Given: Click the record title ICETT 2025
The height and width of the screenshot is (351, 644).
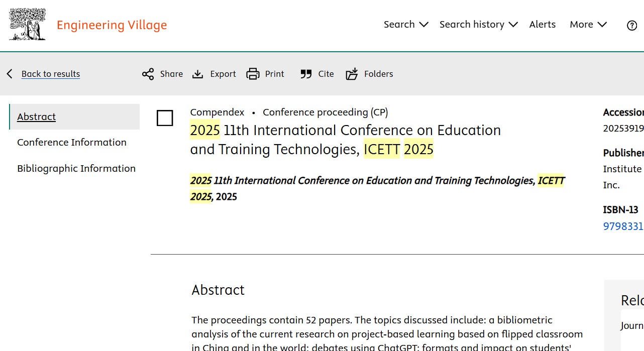Looking at the screenshot, I should 345,140.
